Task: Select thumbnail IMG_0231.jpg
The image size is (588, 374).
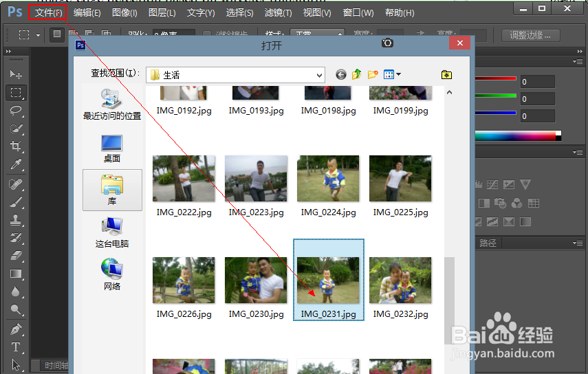Action: click(x=329, y=280)
